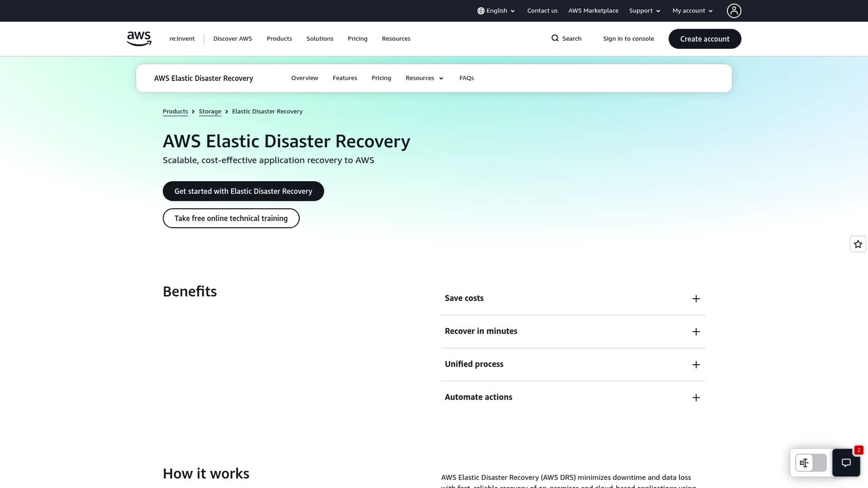Open the Contact us link
Viewport: 868px width, 488px height.
pos(542,11)
